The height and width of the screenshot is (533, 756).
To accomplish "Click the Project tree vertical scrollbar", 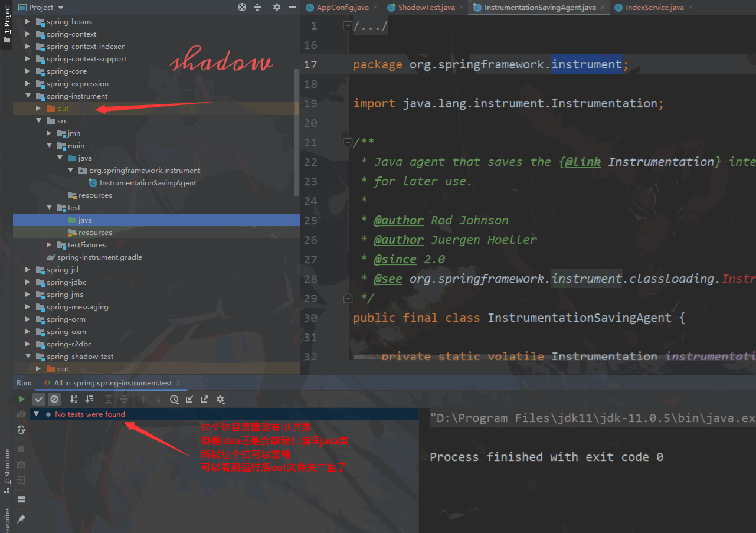I will point(297,133).
